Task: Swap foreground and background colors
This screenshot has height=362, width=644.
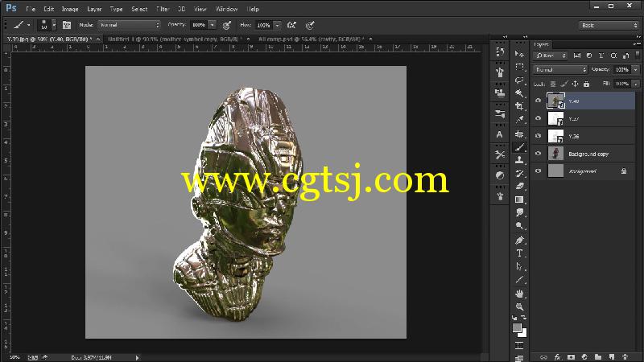Action: 524,318
